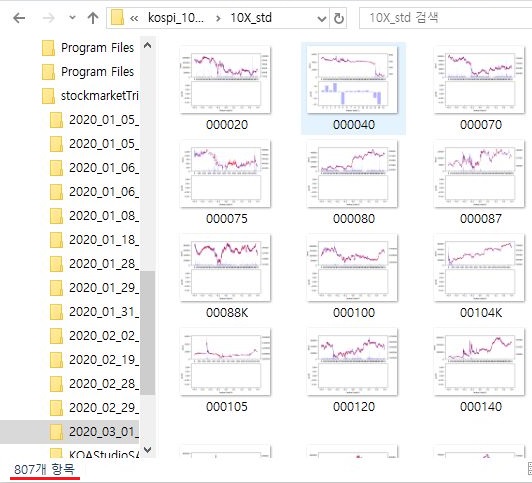Click the navigation pane scroll up arrow

point(148,45)
